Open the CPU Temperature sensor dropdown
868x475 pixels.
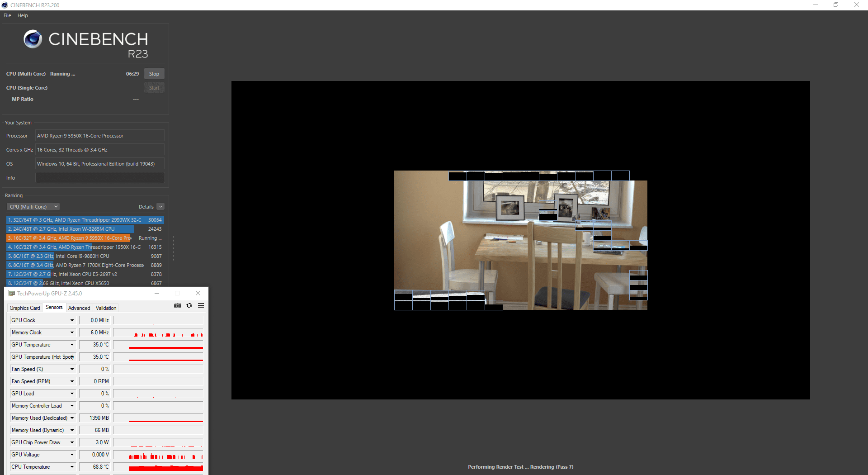click(72, 467)
